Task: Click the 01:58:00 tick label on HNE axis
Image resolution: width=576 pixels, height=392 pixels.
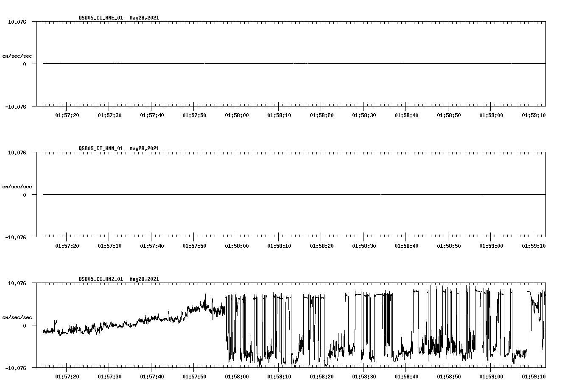Action: 236,114
